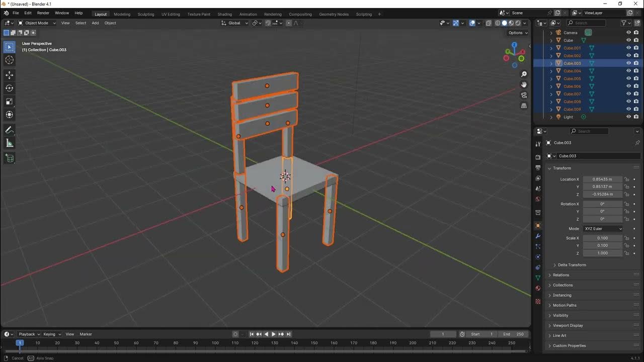The height and width of the screenshot is (362, 644).
Task: Open the Object Data properties tab
Action: tap(538, 278)
